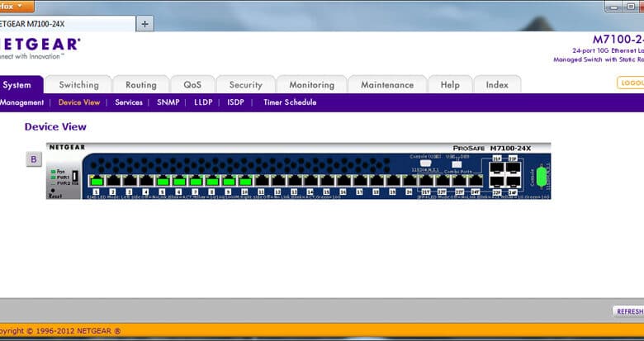Image resolution: width=644 pixels, height=341 pixels.
Task: Select port 14 on the switch view
Action: pyautogui.click(x=311, y=180)
